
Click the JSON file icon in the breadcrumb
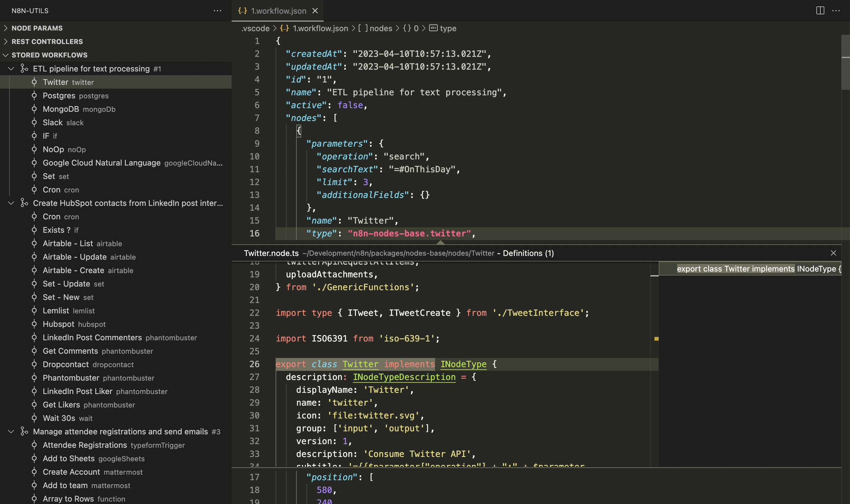pos(284,28)
